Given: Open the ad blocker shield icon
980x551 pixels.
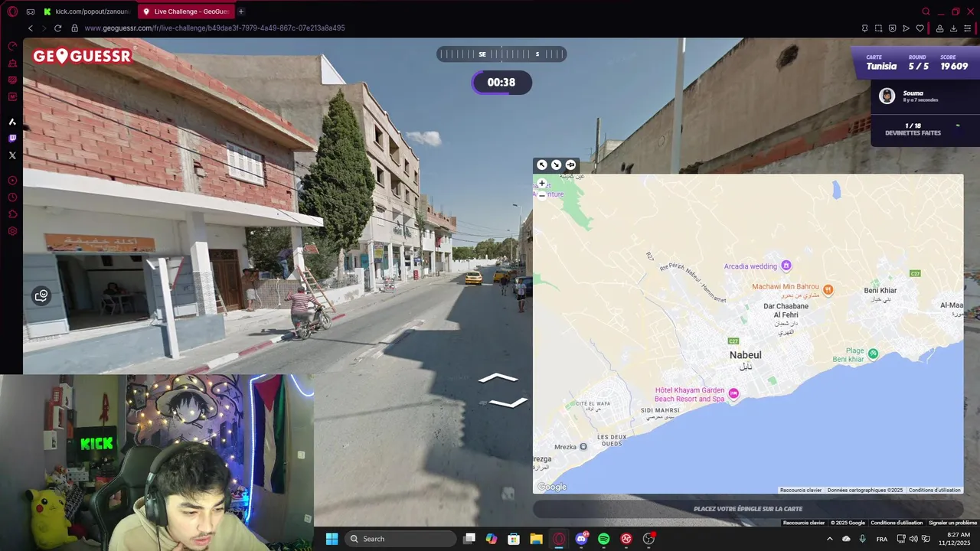Looking at the screenshot, I should pyautogui.click(x=892, y=28).
